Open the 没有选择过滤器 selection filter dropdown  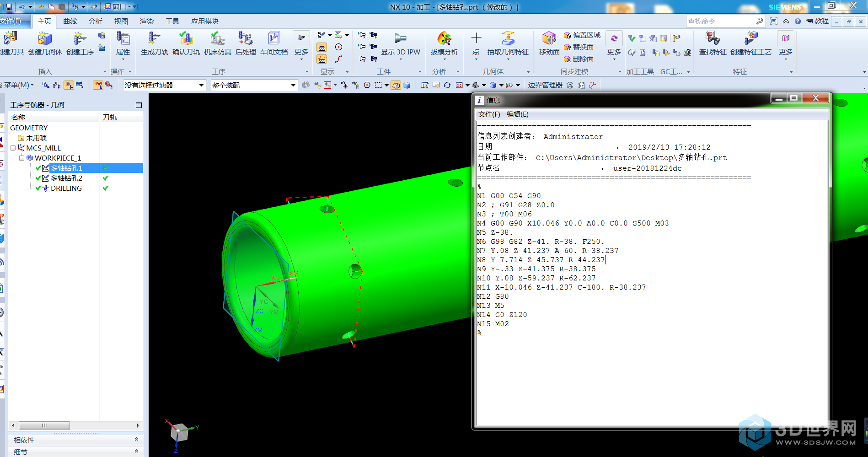tap(164, 85)
